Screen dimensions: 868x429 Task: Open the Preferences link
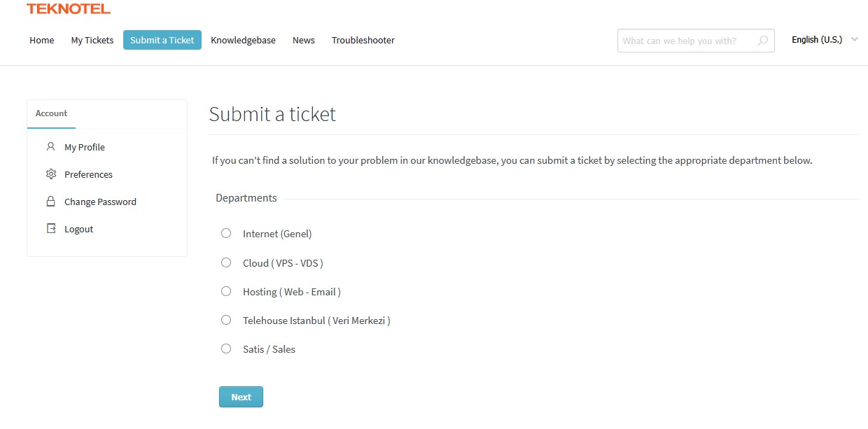88,174
